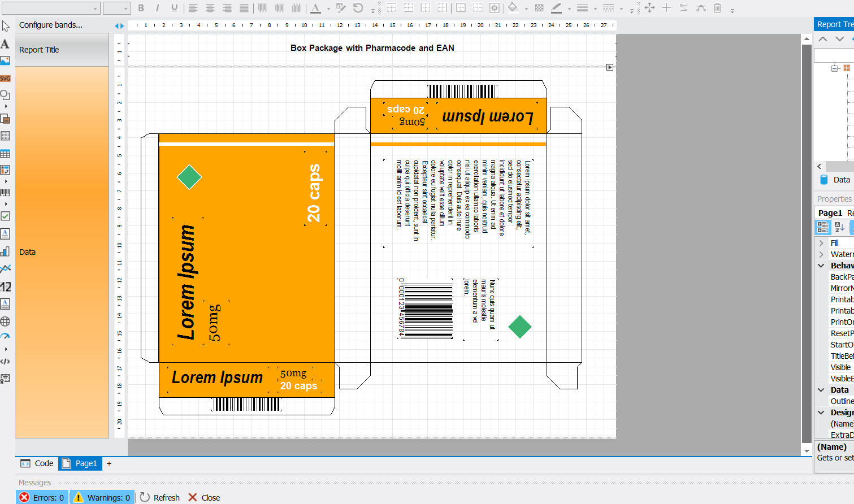Image resolution: width=854 pixels, height=504 pixels.
Task: Select the checkbox object tool
Action: (5, 216)
